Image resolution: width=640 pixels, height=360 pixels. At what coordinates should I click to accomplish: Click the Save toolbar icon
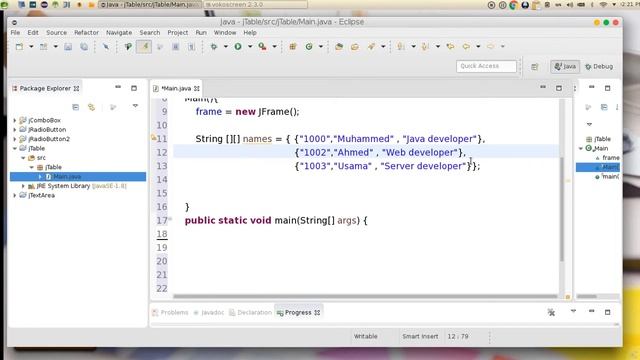[68, 47]
